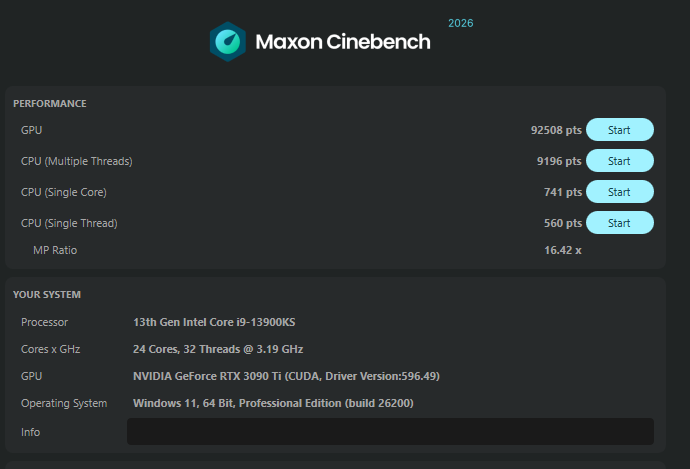The height and width of the screenshot is (469, 690).
Task: Start the CPU Single Thread benchmark
Action: [620, 223]
